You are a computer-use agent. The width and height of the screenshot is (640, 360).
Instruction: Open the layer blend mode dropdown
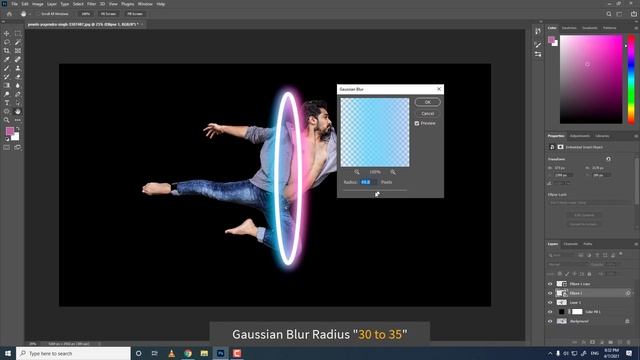pos(567,264)
